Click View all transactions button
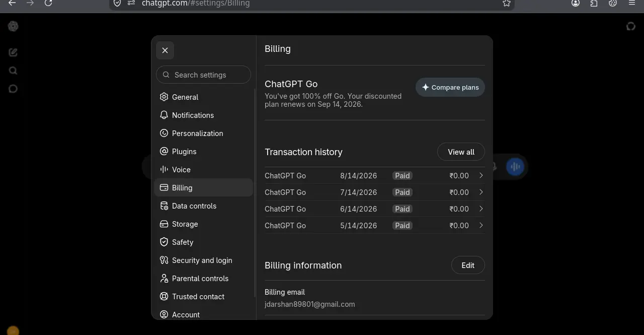 [461, 152]
